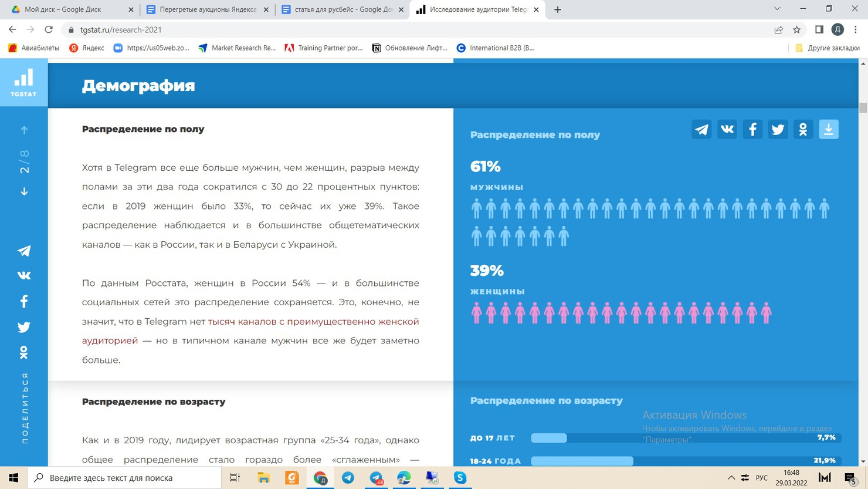Click the page vertical scrollbar thumb
This screenshot has width=868, height=489.
click(863, 107)
